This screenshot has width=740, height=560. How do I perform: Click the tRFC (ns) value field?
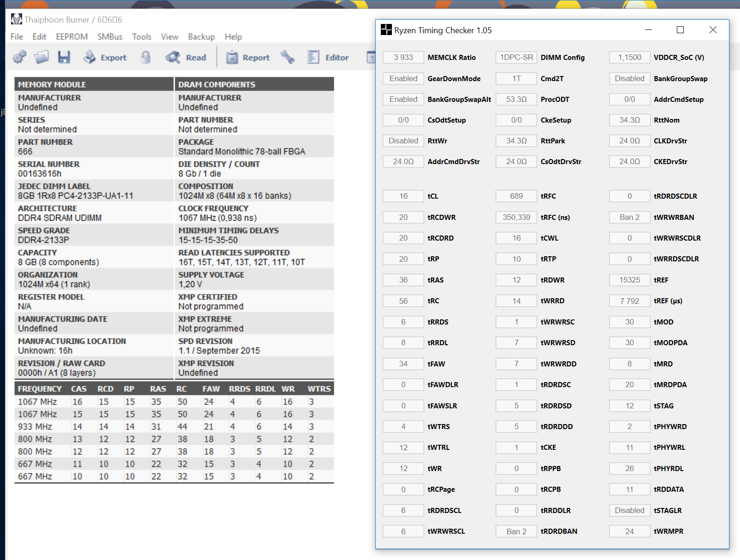point(516,218)
